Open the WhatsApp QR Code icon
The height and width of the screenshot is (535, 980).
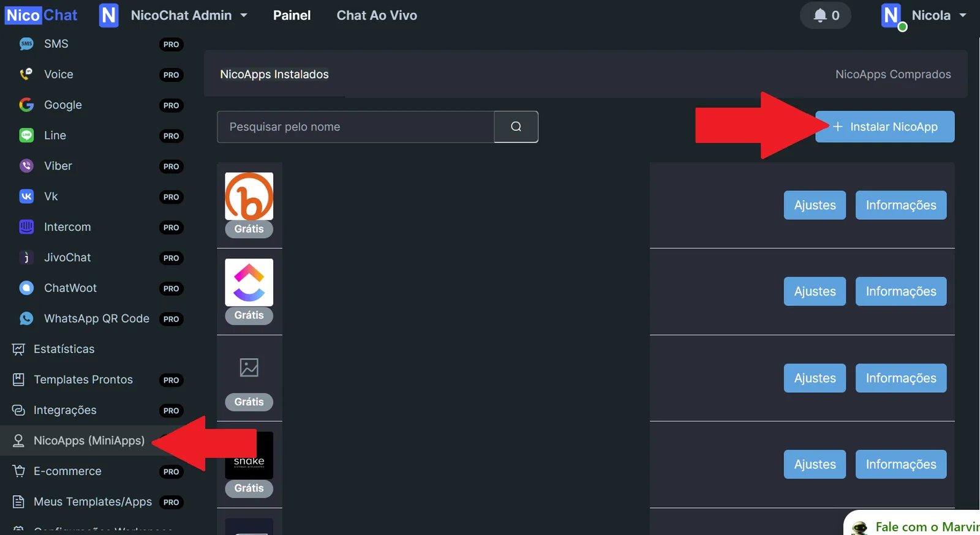coord(26,319)
